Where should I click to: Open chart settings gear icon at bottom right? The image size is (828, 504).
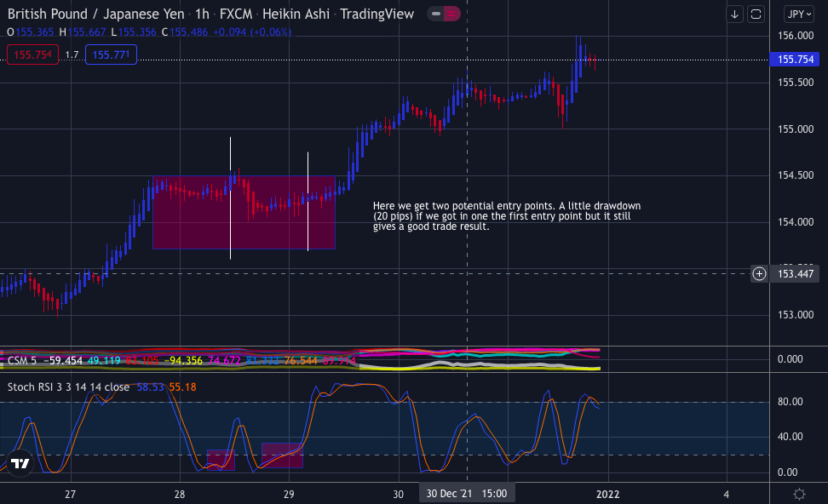tap(800, 494)
